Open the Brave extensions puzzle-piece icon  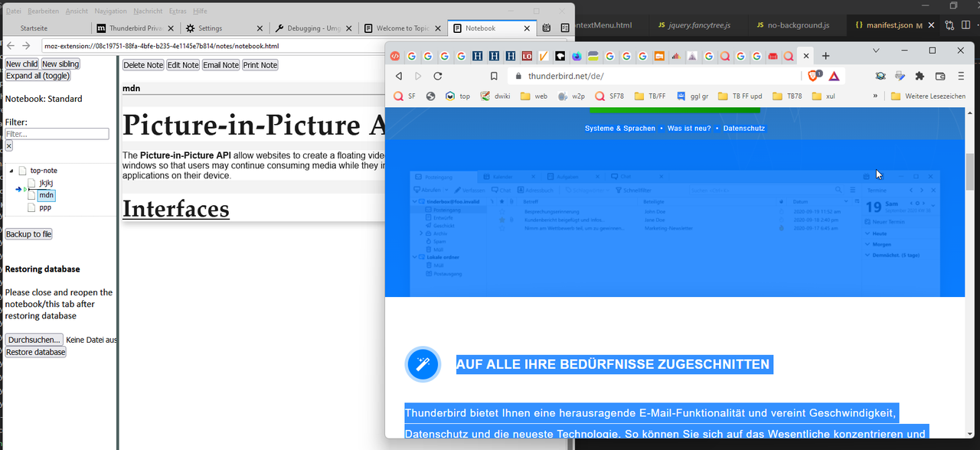click(920, 76)
